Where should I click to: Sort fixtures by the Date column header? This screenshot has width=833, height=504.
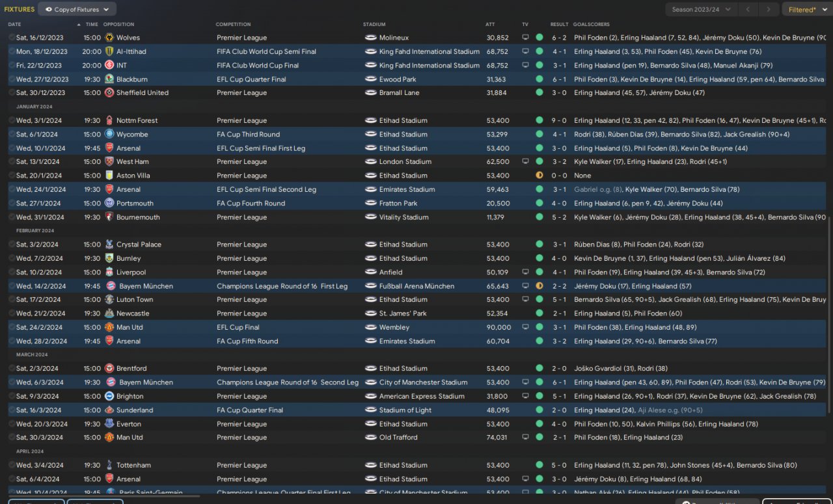pyautogui.click(x=14, y=25)
